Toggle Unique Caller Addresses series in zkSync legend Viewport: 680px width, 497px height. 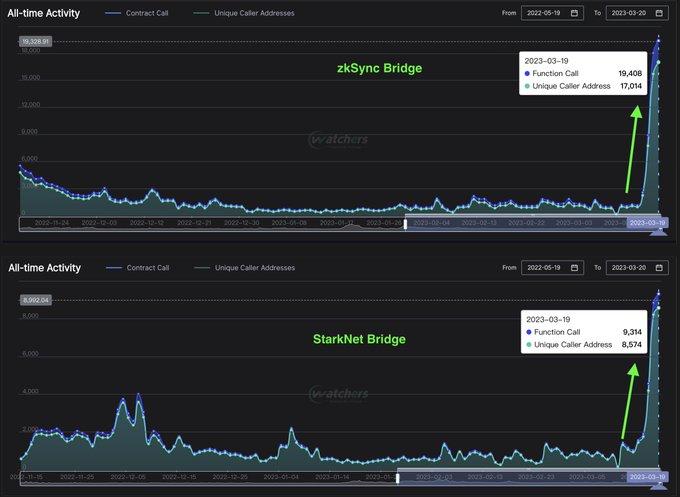point(245,13)
